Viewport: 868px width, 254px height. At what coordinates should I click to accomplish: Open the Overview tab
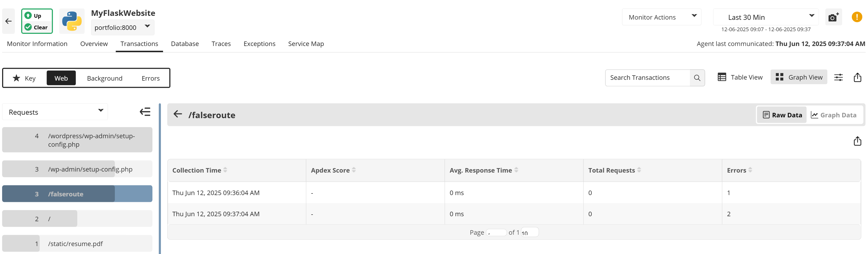94,44
